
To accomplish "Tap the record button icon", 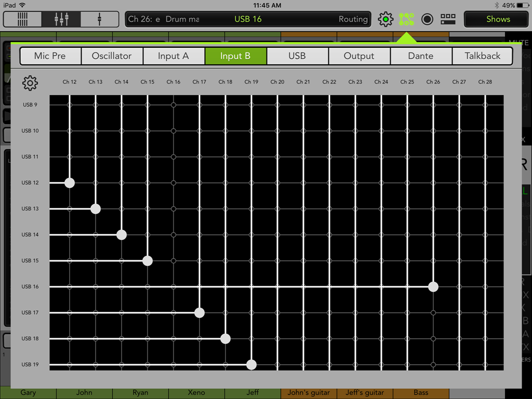I will pyautogui.click(x=427, y=20).
